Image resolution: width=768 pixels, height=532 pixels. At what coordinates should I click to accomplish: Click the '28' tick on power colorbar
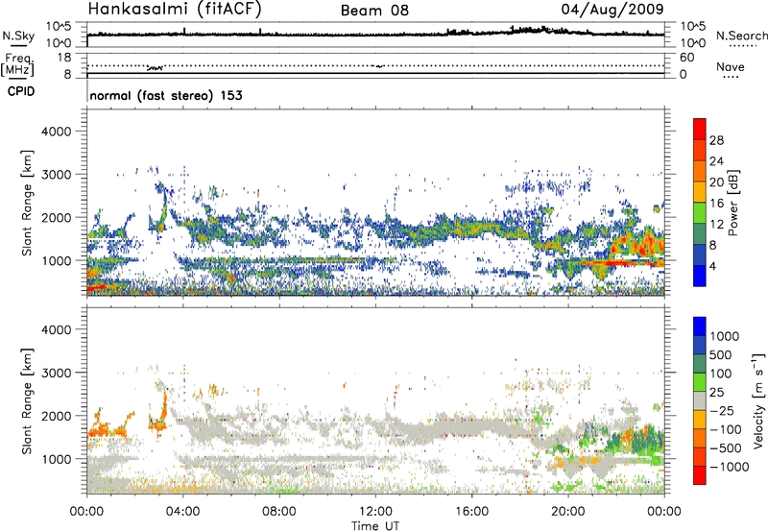(716, 140)
